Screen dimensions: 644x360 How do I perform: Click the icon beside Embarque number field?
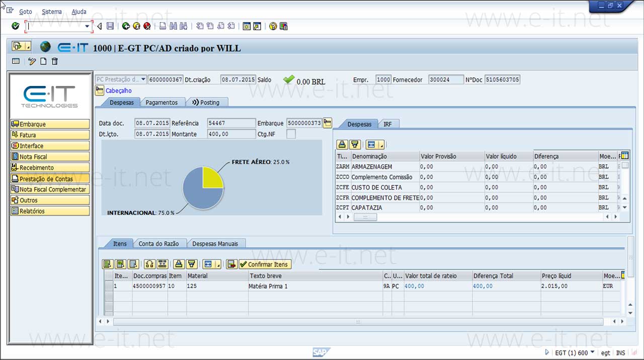(x=328, y=123)
